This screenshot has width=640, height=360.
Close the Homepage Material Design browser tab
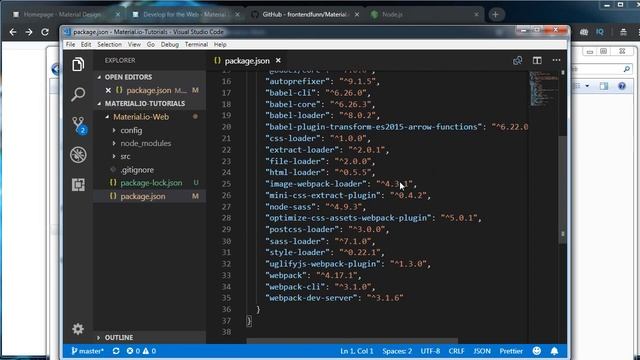click(118, 14)
